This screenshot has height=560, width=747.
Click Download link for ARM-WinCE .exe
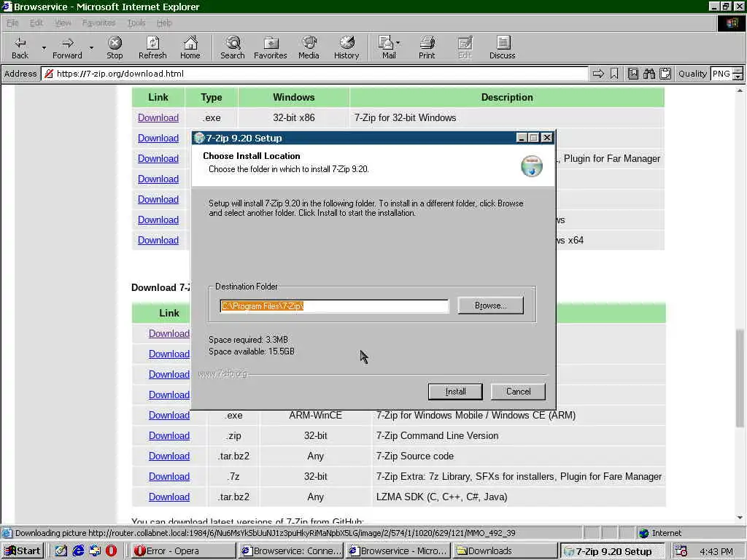(x=169, y=415)
